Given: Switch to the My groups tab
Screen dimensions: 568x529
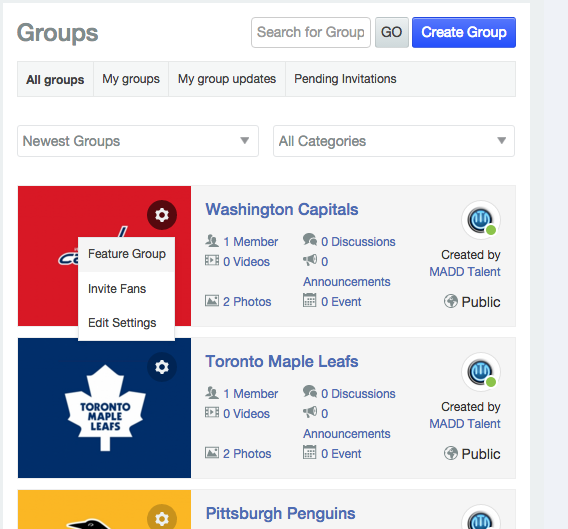Looking at the screenshot, I should point(131,79).
